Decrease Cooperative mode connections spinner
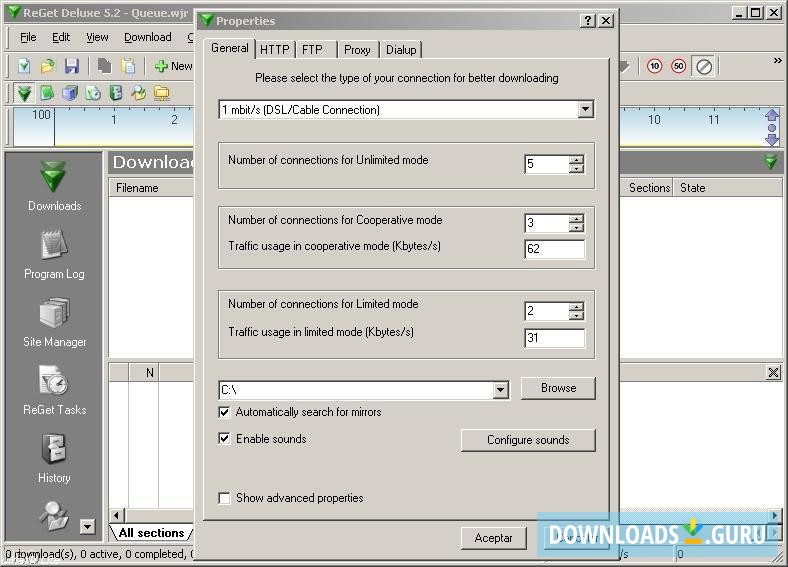 576,227
